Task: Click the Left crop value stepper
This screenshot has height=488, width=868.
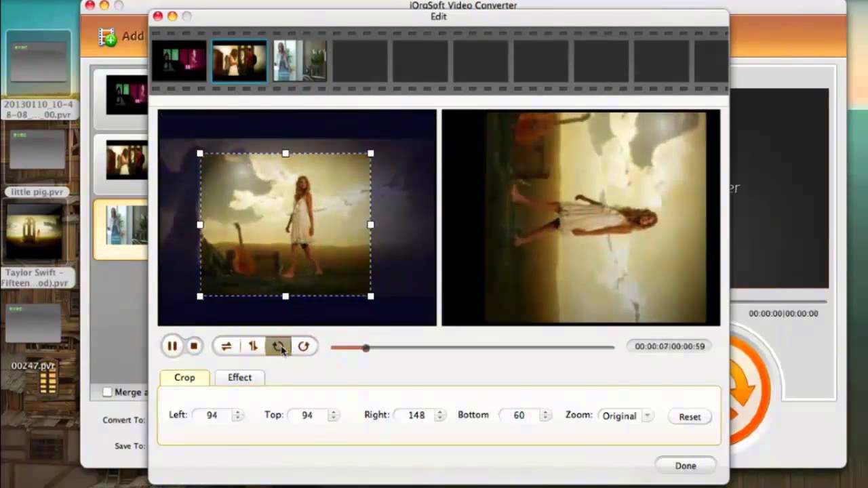Action: pyautogui.click(x=237, y=415)
